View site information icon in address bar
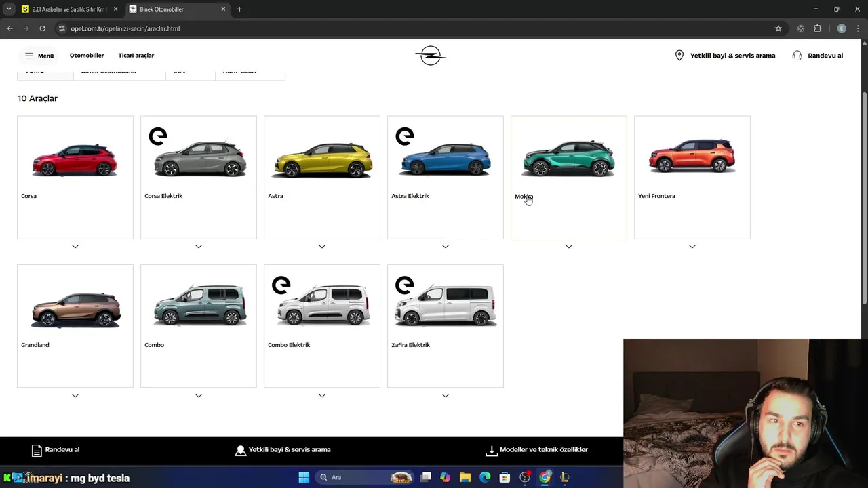 tap(62, 28)
